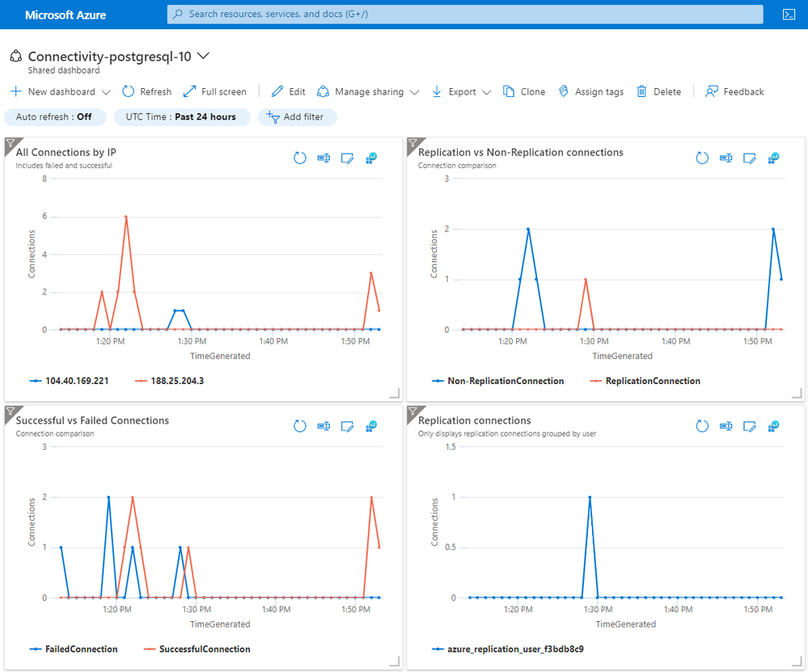Click the Add filter button
This screenshot has width=808, height=672.
[x=298, y=117]
